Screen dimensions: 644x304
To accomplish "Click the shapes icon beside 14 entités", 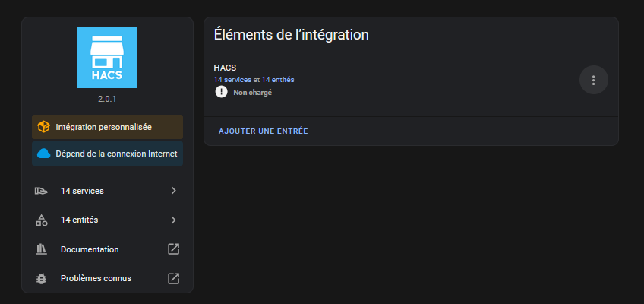I will (41, 220).
